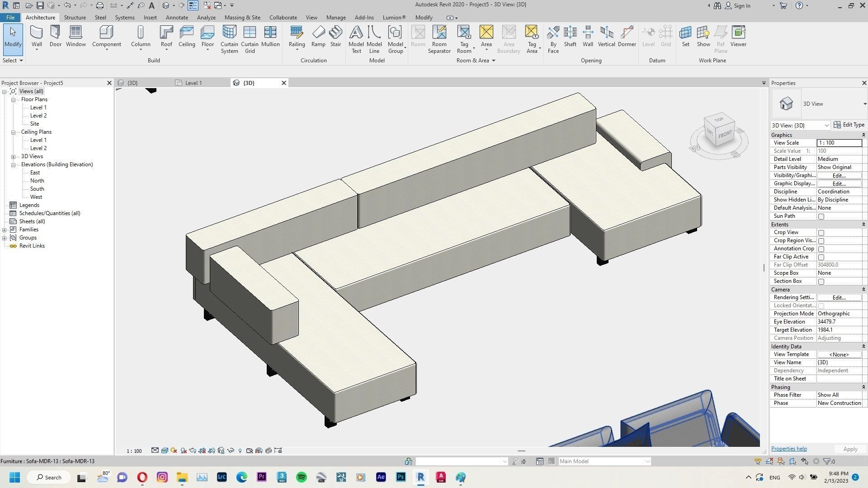Select the Tag Room tool
Viewport: 868px width, 488px height.
[464, 40]
